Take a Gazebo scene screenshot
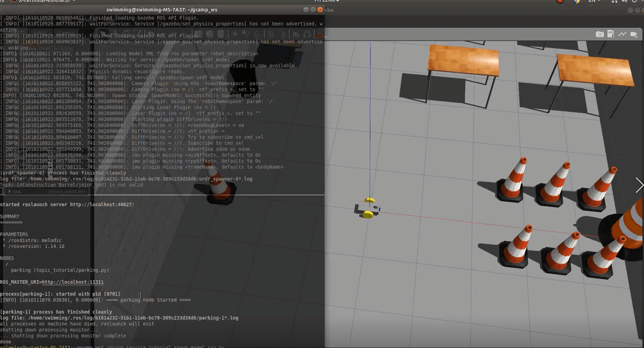 tap(600, 35)
